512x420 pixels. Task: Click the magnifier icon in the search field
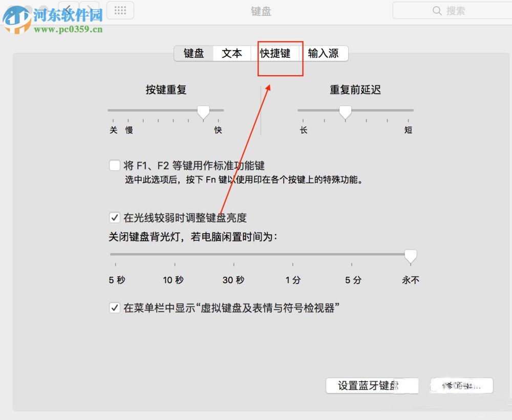[437, 10]
